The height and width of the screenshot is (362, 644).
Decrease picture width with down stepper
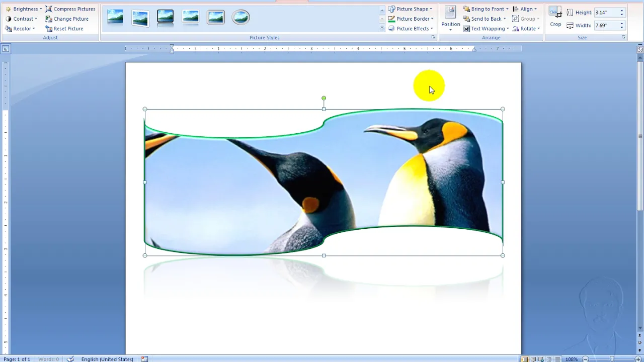coord(622,27)
